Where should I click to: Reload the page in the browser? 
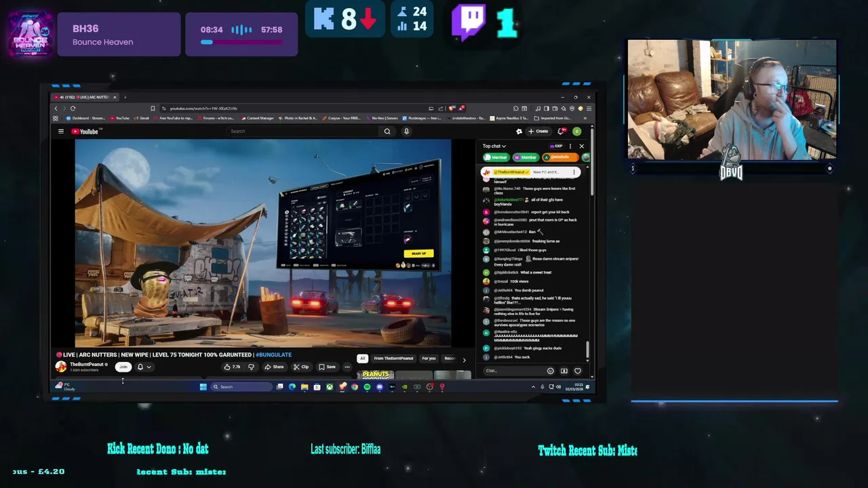click(73, 108)
